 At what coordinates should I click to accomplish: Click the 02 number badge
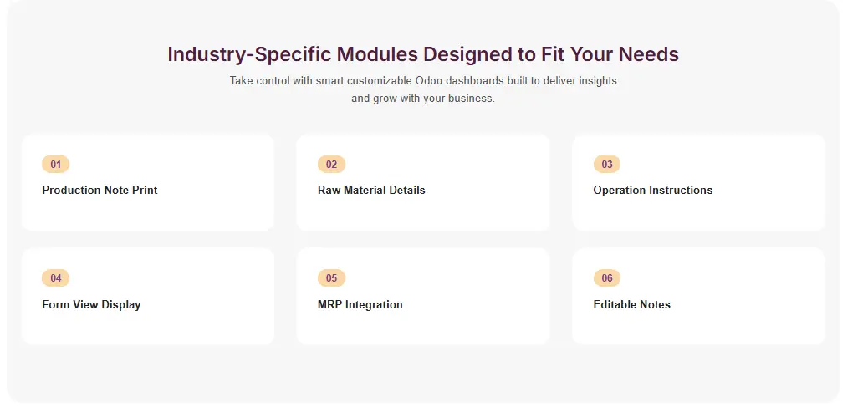pyautogui.click(x=331, y=165)
